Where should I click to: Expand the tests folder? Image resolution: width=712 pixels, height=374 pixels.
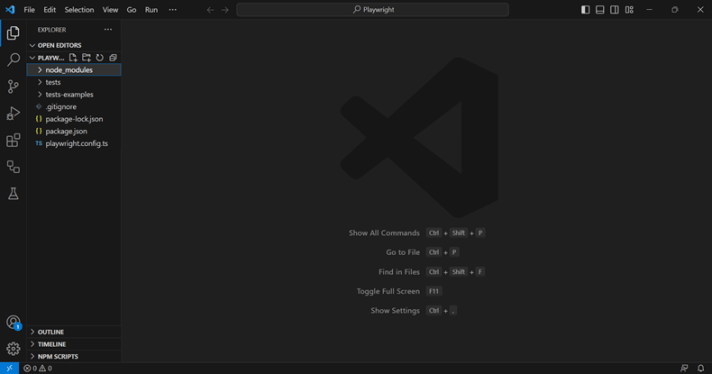[x=74, y=82]
